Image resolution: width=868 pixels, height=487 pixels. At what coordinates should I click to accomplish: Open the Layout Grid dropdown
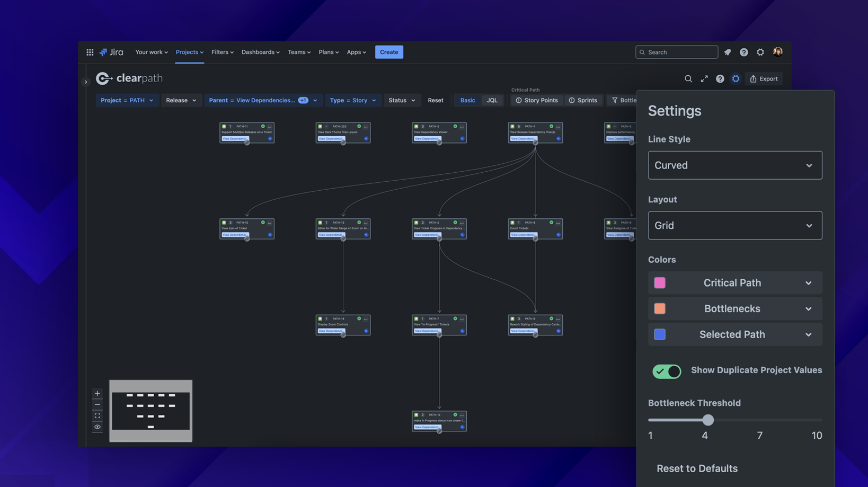click(x=734, y=225)
